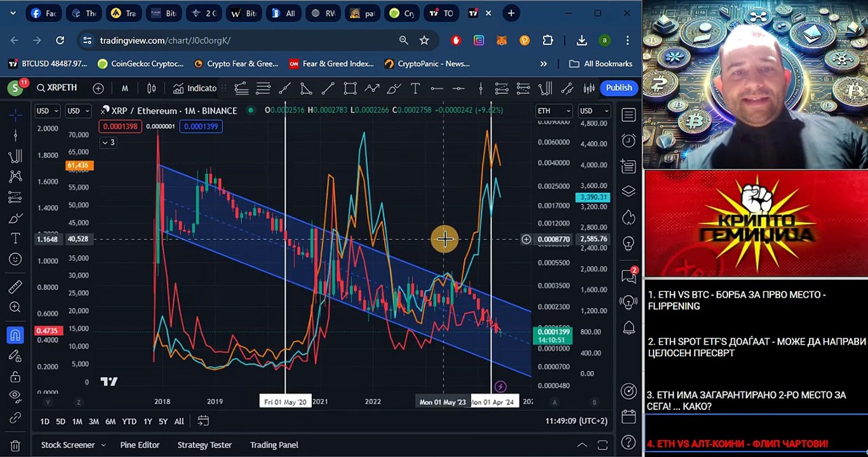Open the notifications bell panel
This screenshot has width=868, height=457.
click(x=629, y=328)
